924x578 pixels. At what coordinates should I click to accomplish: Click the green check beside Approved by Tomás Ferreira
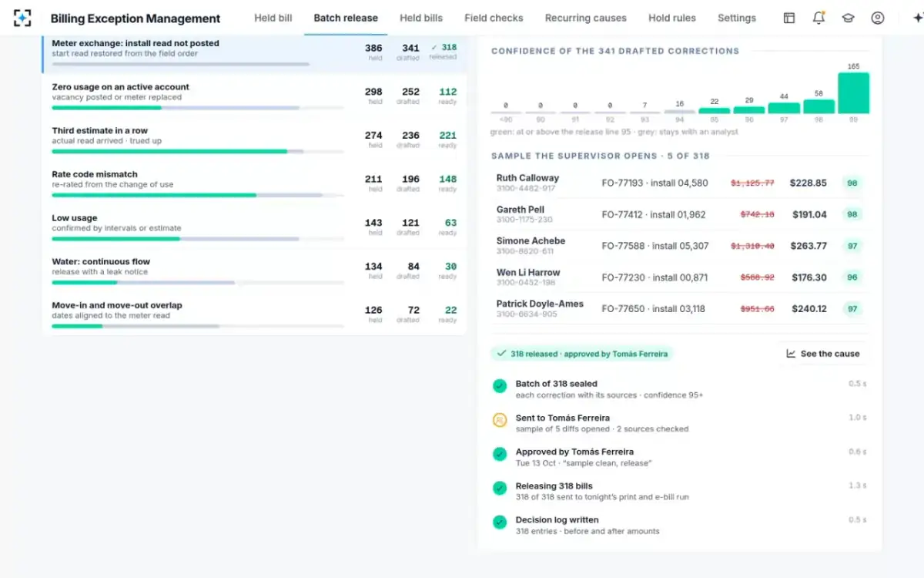500,454
